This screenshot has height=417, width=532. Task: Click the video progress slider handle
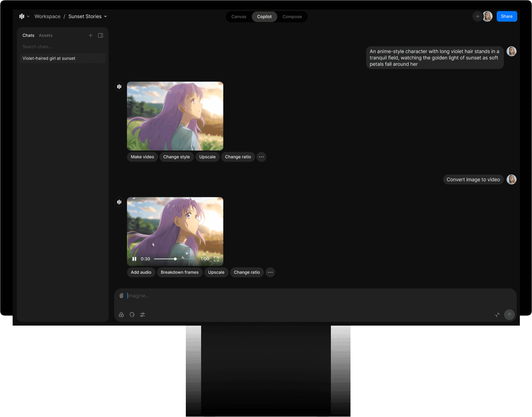[175, 259]
